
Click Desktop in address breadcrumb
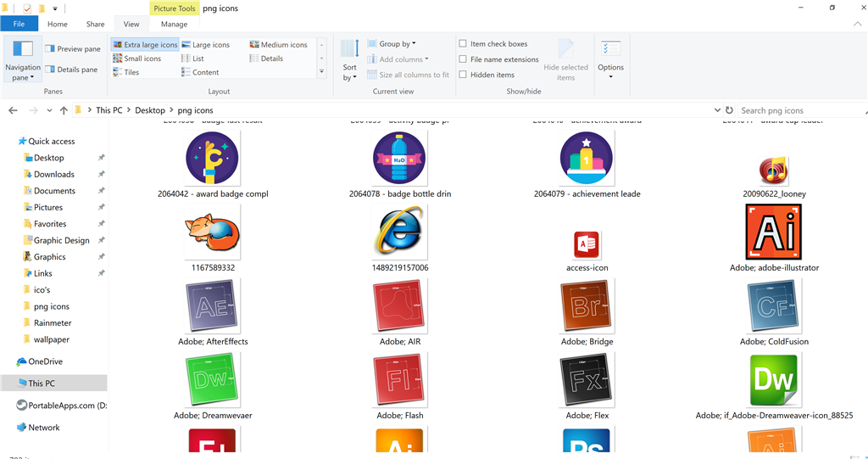[x=150, y=110]
